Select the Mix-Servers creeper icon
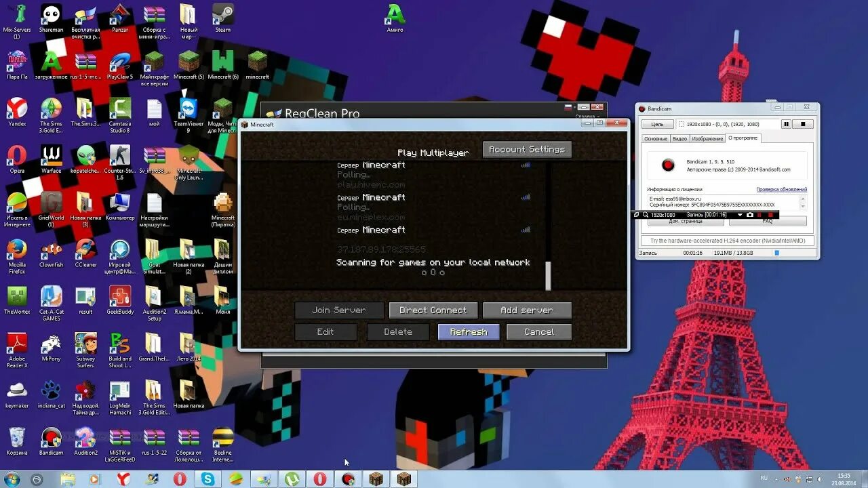The image size is (868, 488). [17, 22]
